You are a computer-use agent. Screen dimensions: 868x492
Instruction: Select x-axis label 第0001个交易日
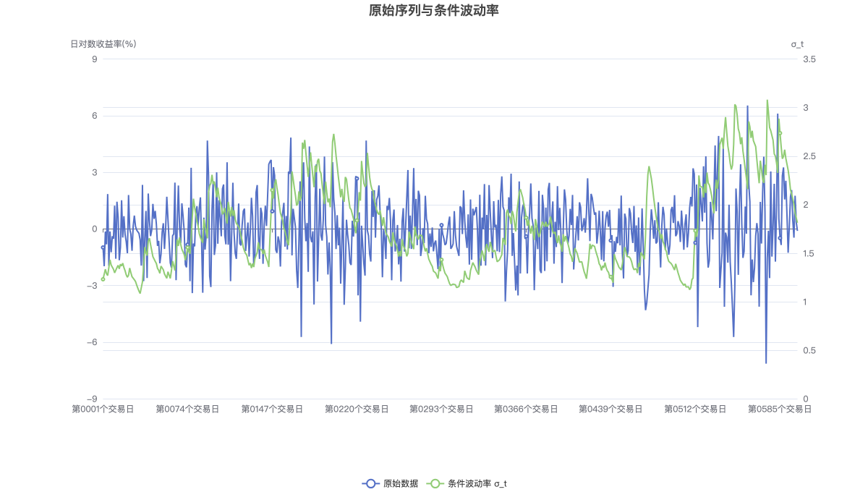coord(103,409)
